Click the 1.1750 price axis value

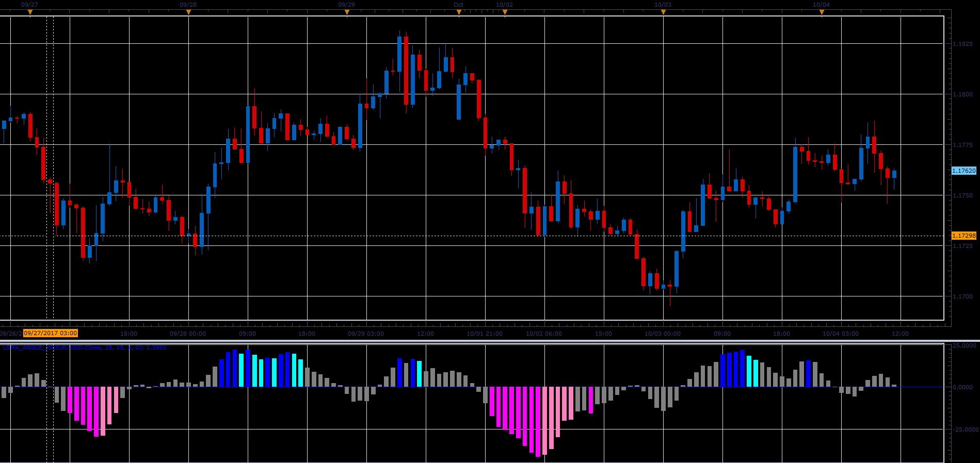tap(962, 196)
